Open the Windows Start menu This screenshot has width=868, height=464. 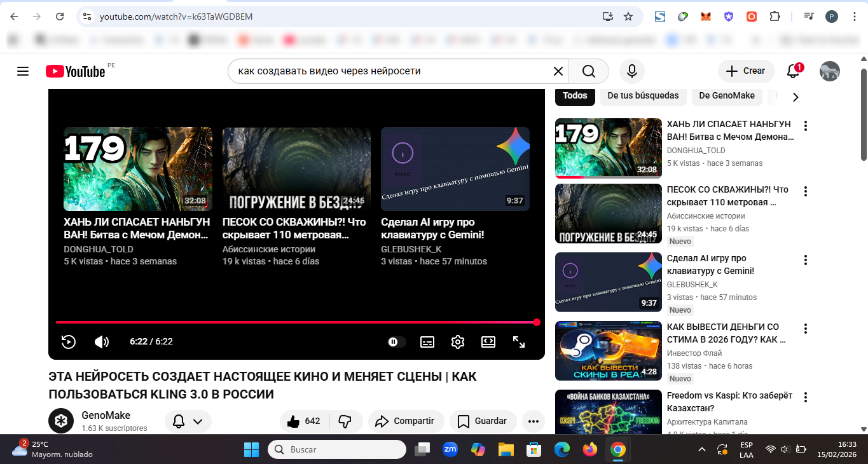(251, 449)
